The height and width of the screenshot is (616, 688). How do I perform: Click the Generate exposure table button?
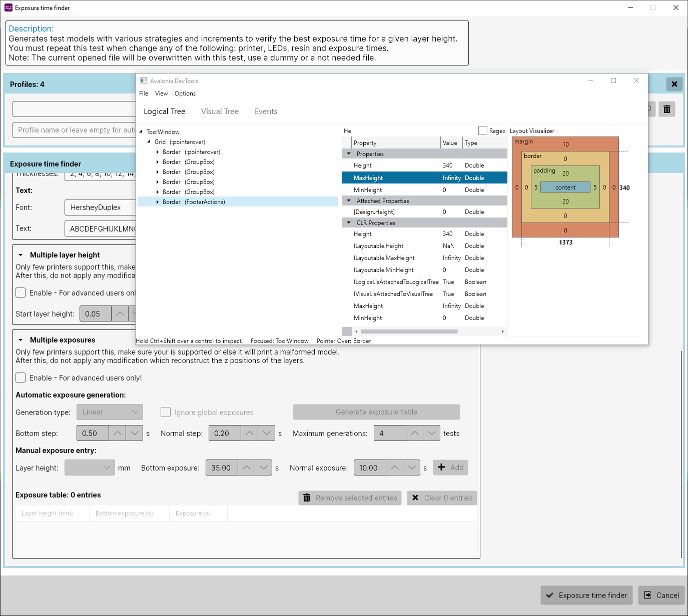[376, 411]
